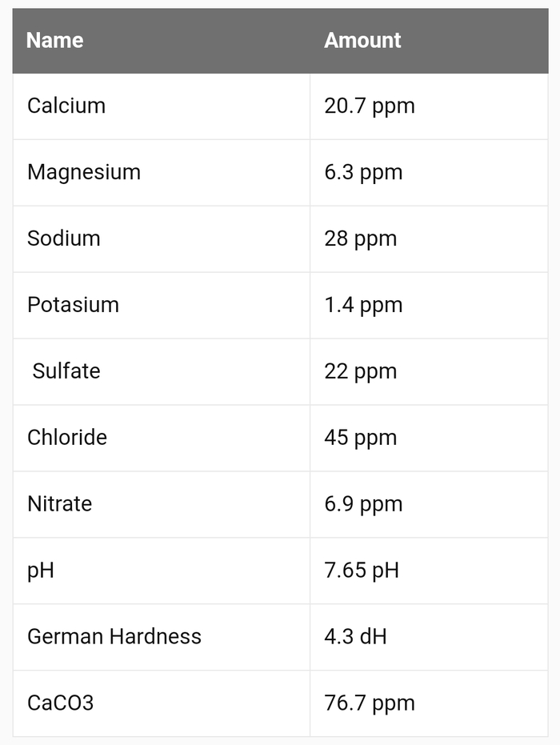This screenshot has height=745, width=560.
Task: Click the Name column header
Action: coord(55,40)
